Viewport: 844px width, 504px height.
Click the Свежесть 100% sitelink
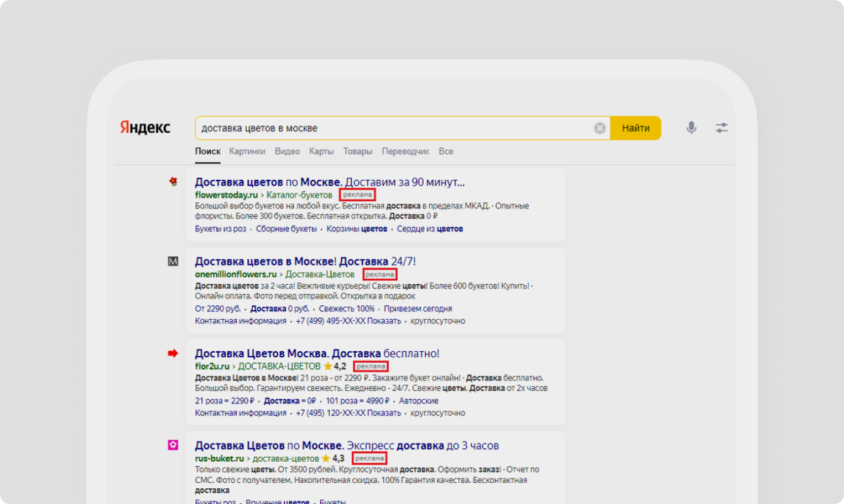pos(347,309)
